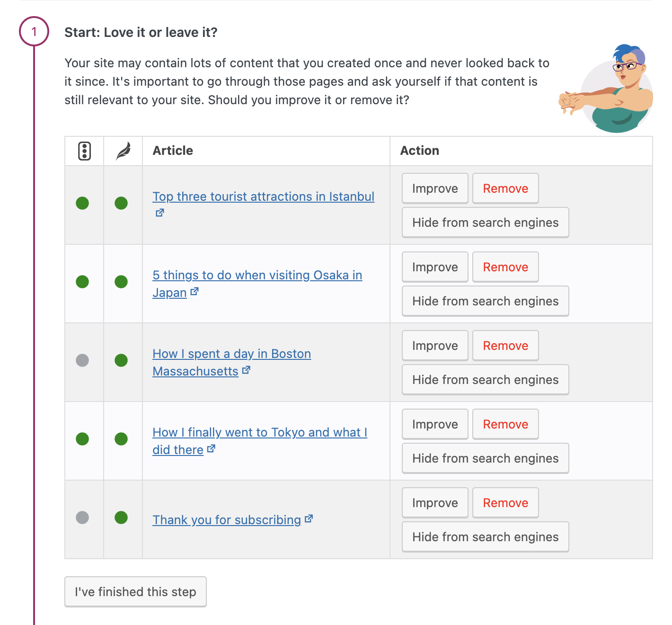Click the traffic light SEO column icon
Image resolution: width=672 pixels, height=625 pixels.
coord(84,151)
